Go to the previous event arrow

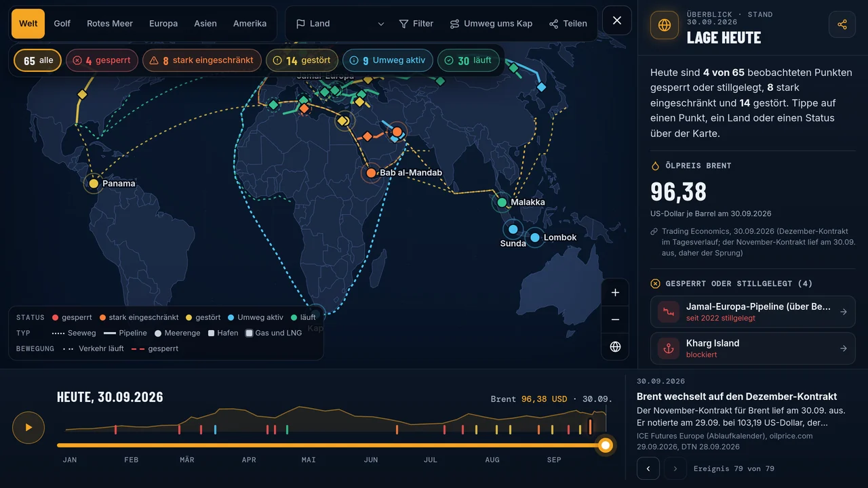click(x=648, y=468)
